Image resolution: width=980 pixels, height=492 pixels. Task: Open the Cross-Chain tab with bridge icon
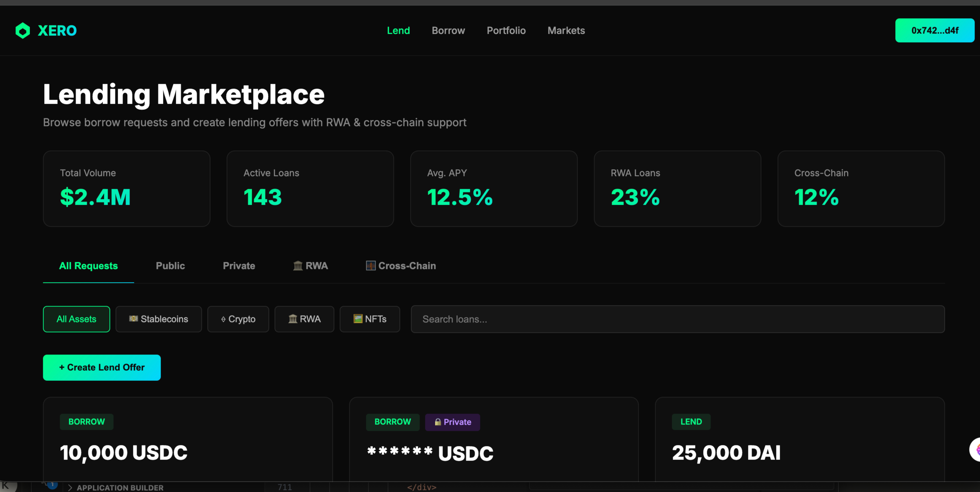[401, 266]
